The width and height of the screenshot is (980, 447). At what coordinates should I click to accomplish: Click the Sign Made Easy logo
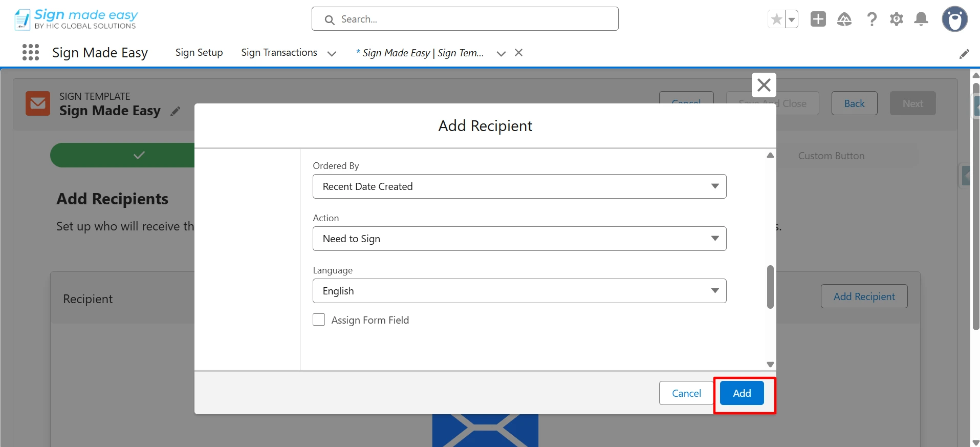(x=76, y=19)
